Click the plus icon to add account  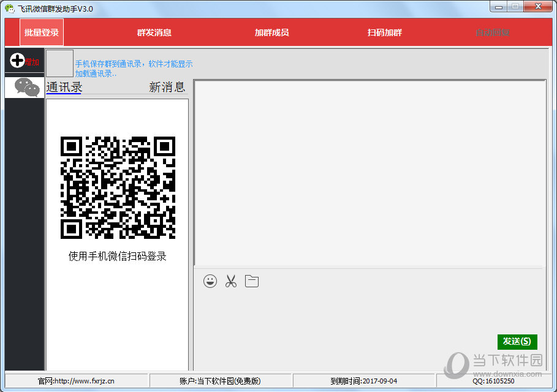point(18,61)
